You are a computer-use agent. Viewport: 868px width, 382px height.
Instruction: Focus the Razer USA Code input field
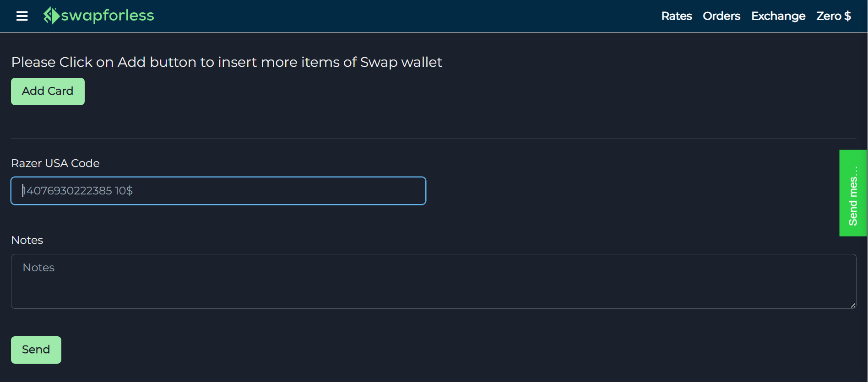click(218, 191)
